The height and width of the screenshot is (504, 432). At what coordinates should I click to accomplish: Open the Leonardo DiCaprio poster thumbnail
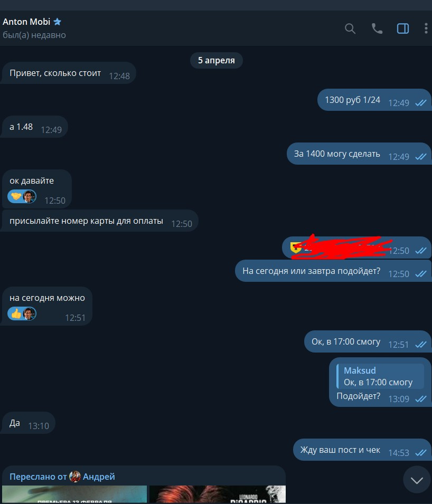[x=218, y=495]
